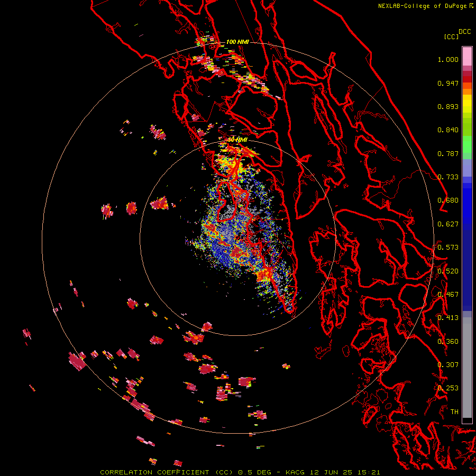
Task: Select the 0.253 scale value
Action: (x=448, y=388)
